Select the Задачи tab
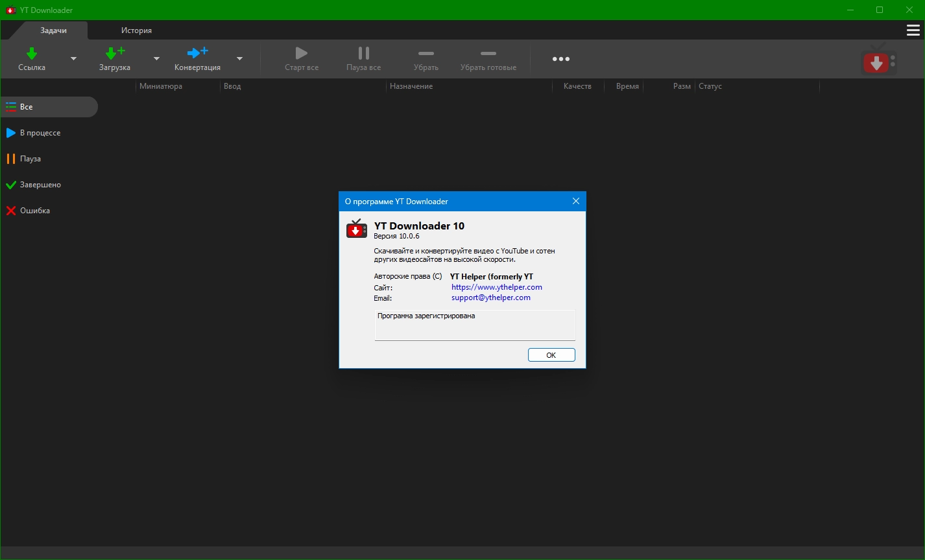Screen dimensions: 925x560 point(53,30)
